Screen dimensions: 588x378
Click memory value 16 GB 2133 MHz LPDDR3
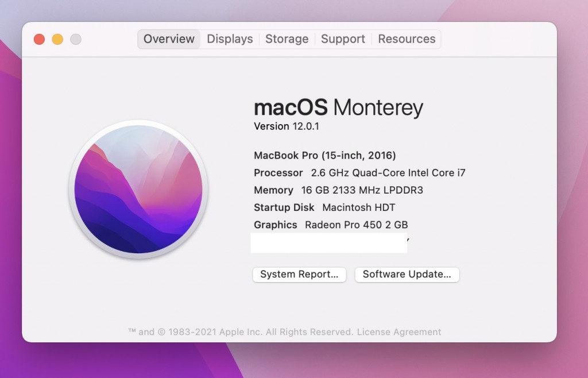click(362, 190)
